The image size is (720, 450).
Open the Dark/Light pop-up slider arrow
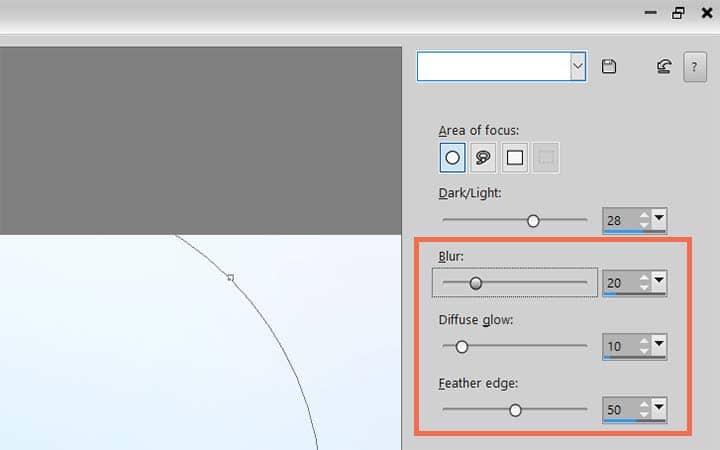tap(659, 217)
